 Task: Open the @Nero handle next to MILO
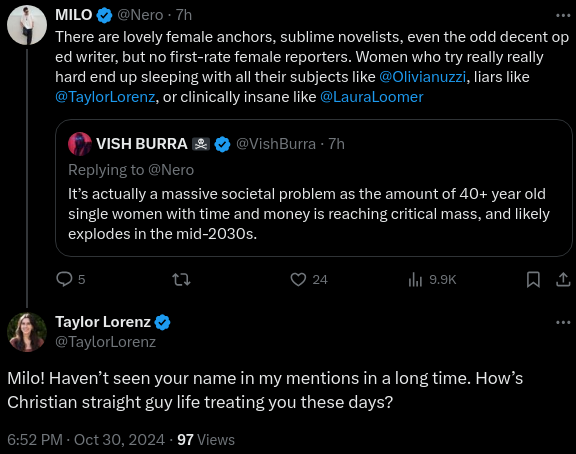pos(140,15)
